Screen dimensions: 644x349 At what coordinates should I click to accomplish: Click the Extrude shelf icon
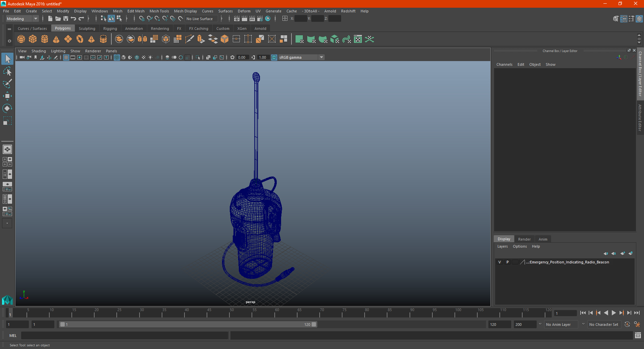point(201,39)
